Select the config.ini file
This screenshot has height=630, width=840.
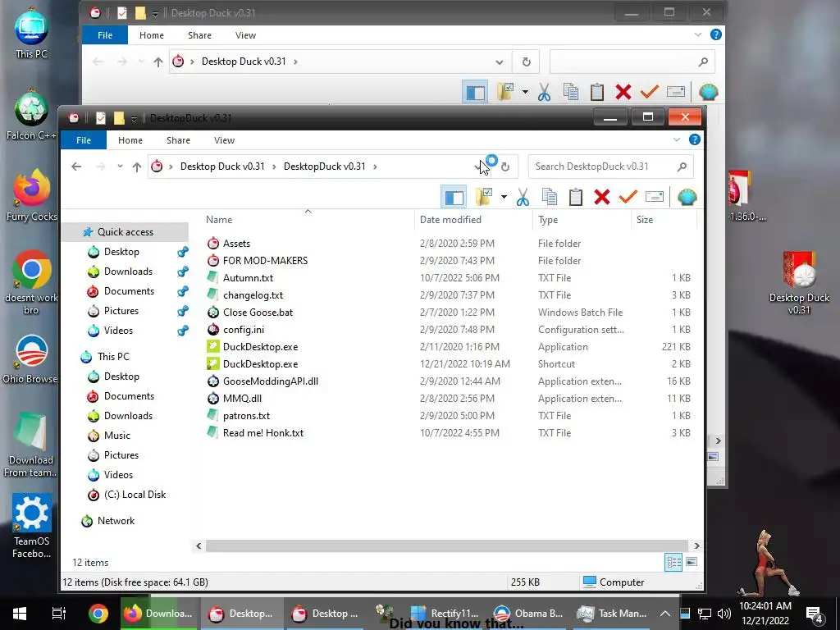(243, 330)
